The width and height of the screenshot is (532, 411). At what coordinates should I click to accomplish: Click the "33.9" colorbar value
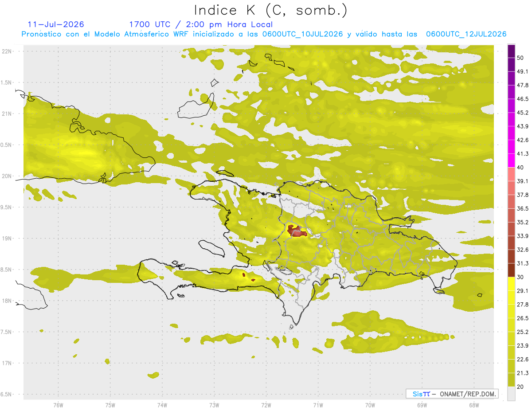523,236
